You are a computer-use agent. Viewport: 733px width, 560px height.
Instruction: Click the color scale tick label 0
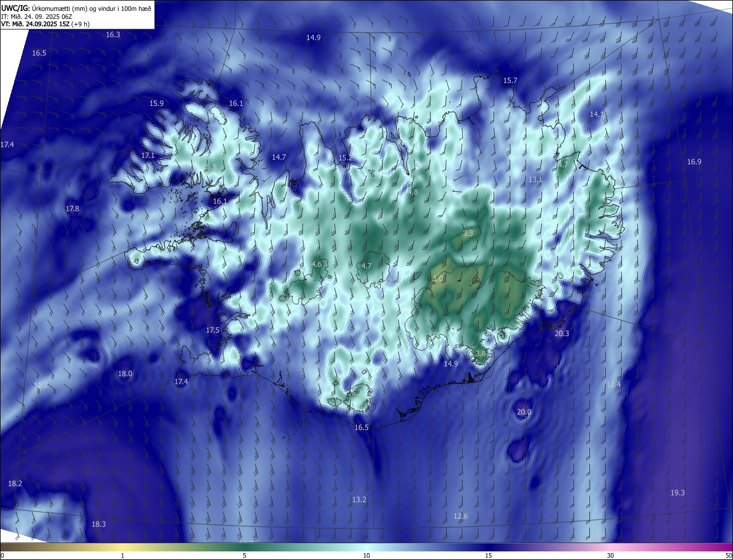click(2, 556)
